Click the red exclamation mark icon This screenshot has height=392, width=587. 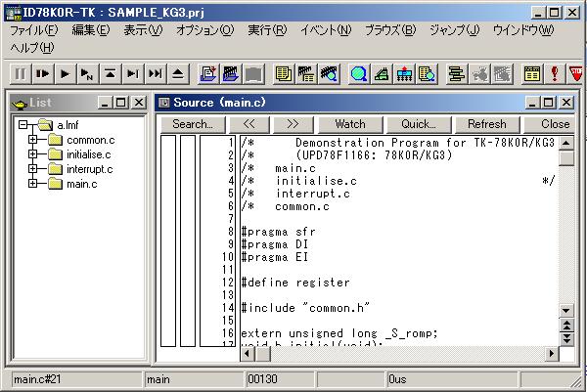coord(554,73)
